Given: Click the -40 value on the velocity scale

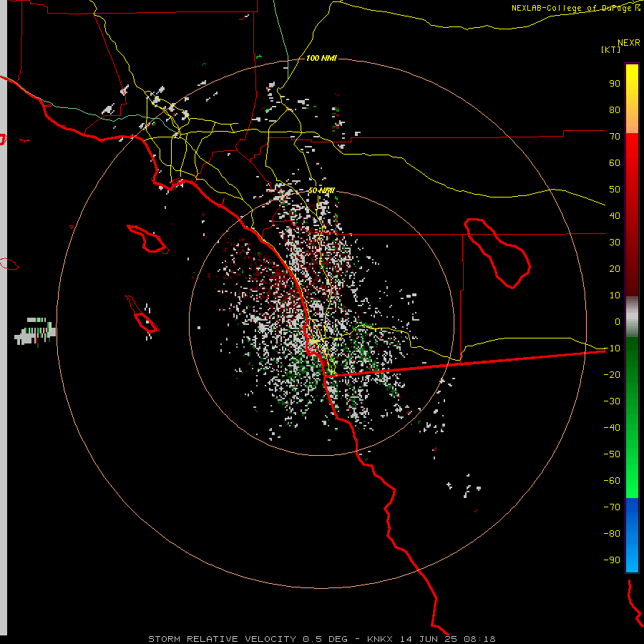Looking at the screenshot, I should coord(612,428).
